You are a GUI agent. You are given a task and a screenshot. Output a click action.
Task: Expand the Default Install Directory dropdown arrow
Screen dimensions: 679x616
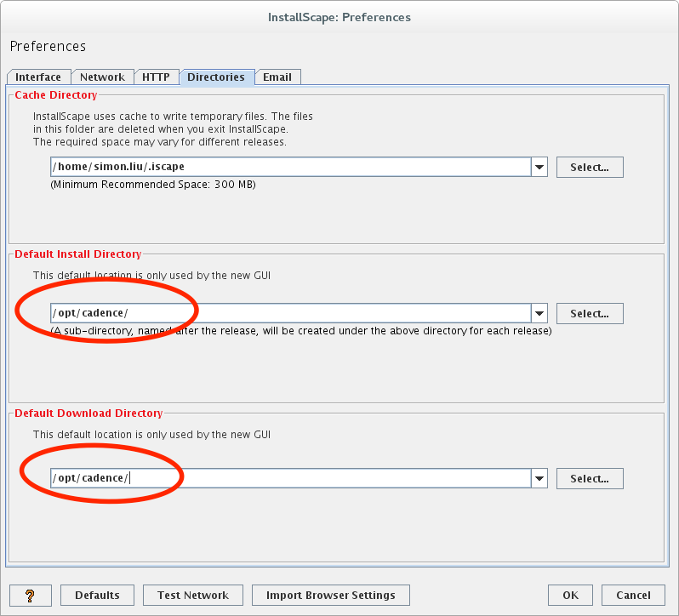pos(539,313)
